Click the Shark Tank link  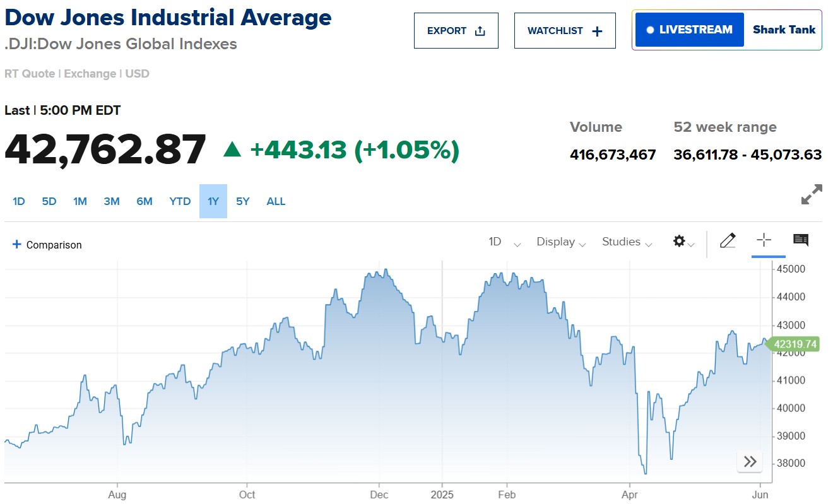click(784, 30)
